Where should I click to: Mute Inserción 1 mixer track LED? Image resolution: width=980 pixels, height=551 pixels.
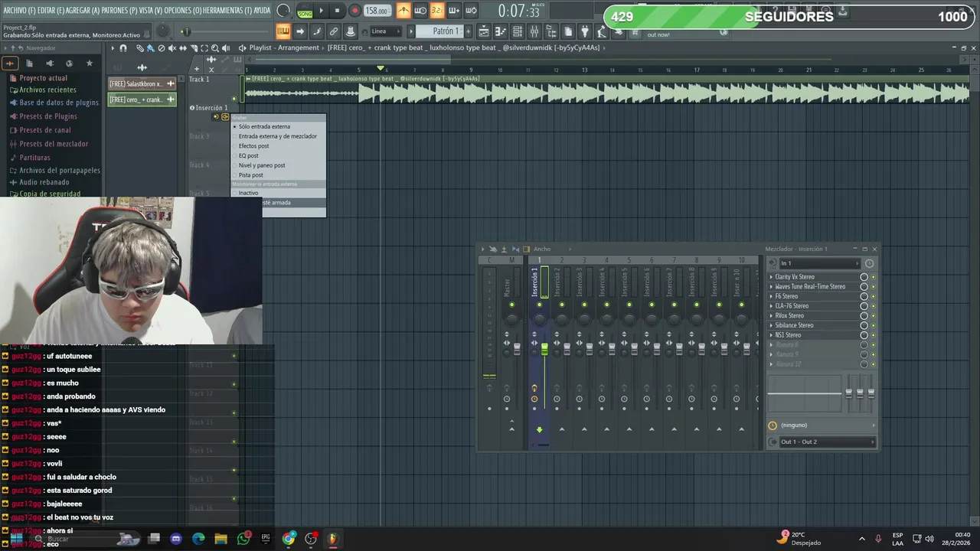coord(539,305)
